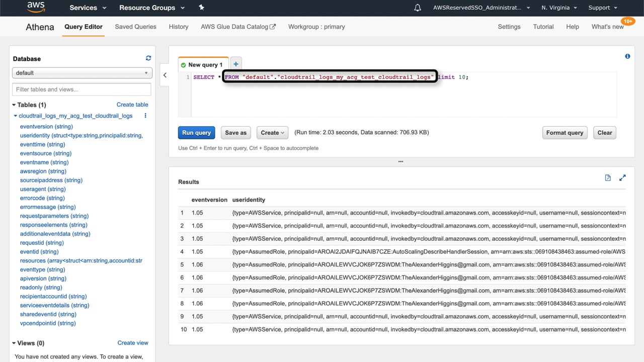Select the requestid column field

[x=42, y=243]
